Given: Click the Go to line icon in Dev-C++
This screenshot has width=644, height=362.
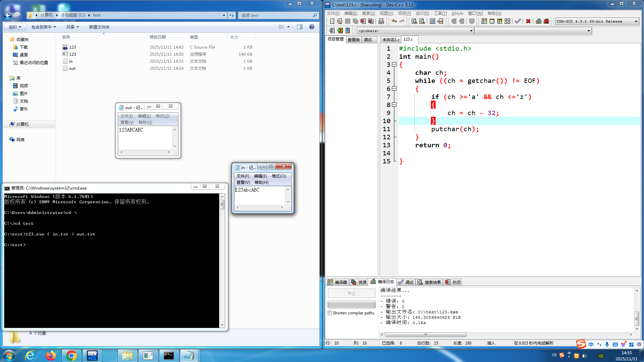Looking at the screenshot, I should tap(440, 21).
